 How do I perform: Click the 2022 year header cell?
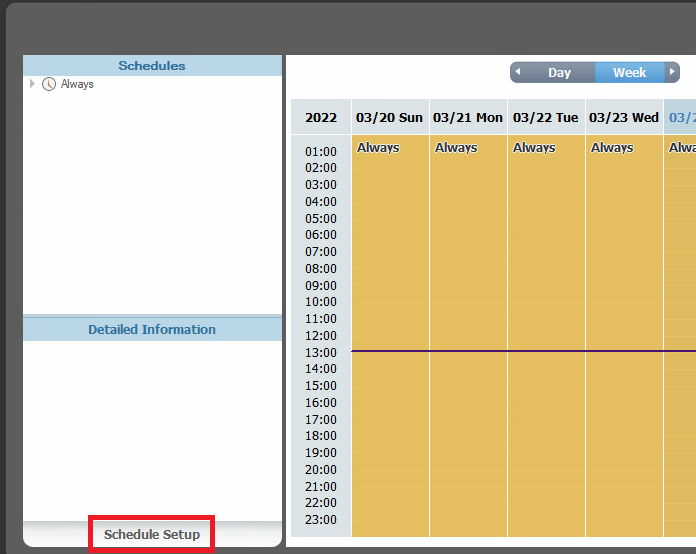coord(321,117)
